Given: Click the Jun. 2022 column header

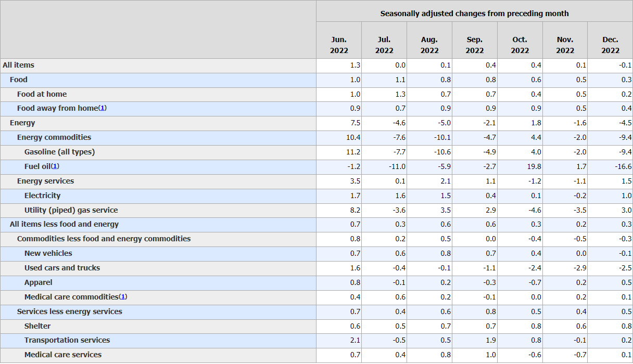Looking at the screenshot, I should point(339,45).
